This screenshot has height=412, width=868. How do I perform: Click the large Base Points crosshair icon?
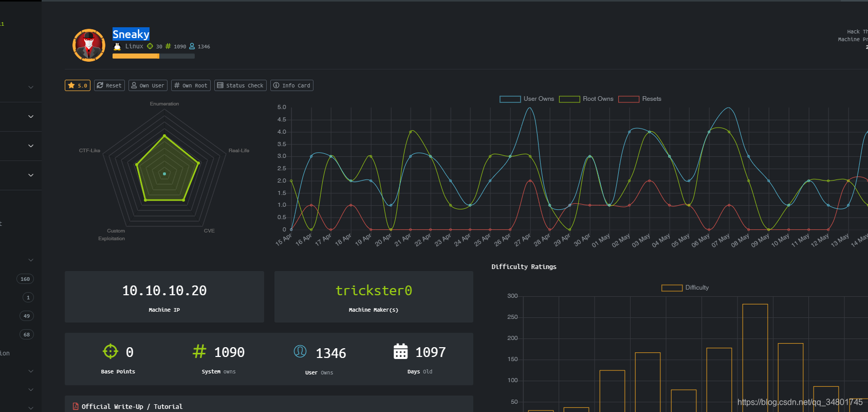(110, 351)
